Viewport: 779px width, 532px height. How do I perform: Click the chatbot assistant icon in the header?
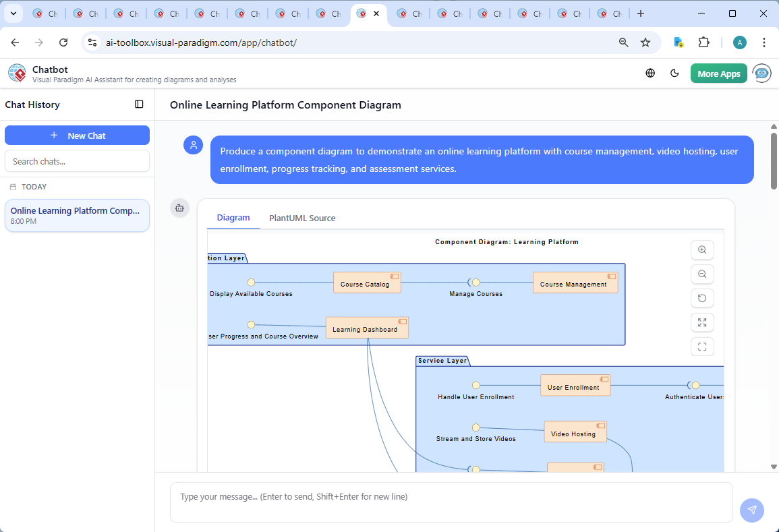761,73
